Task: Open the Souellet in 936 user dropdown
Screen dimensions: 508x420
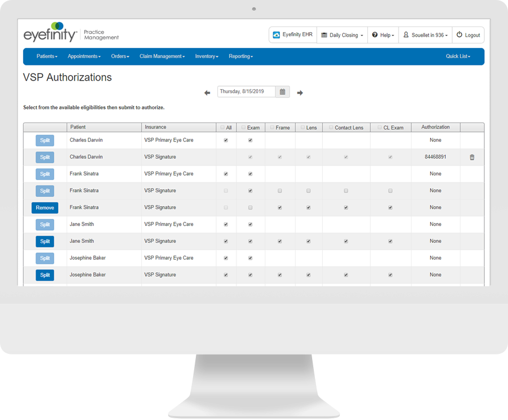Action: pyautogui.click(x=426, y=35)
